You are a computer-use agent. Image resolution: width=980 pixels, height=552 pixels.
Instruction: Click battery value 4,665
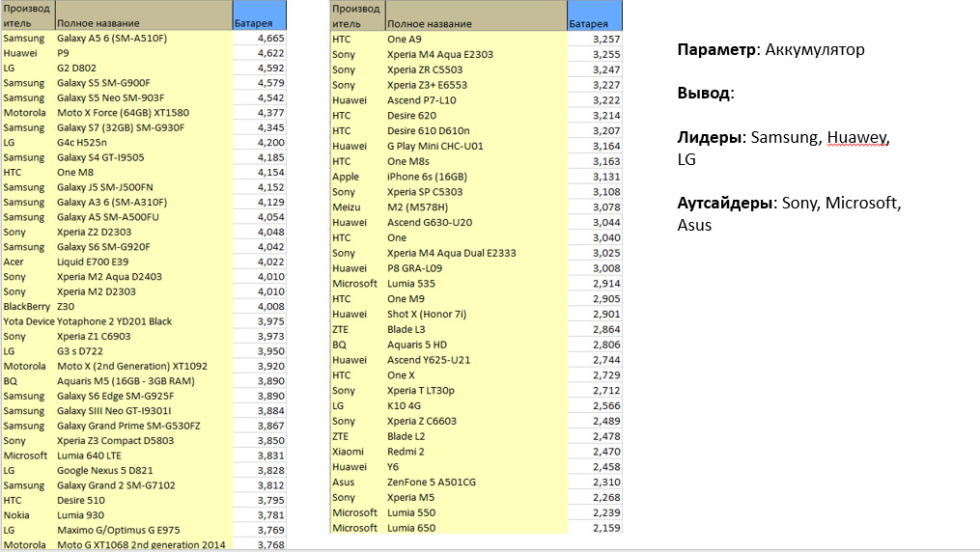(260, 38)
